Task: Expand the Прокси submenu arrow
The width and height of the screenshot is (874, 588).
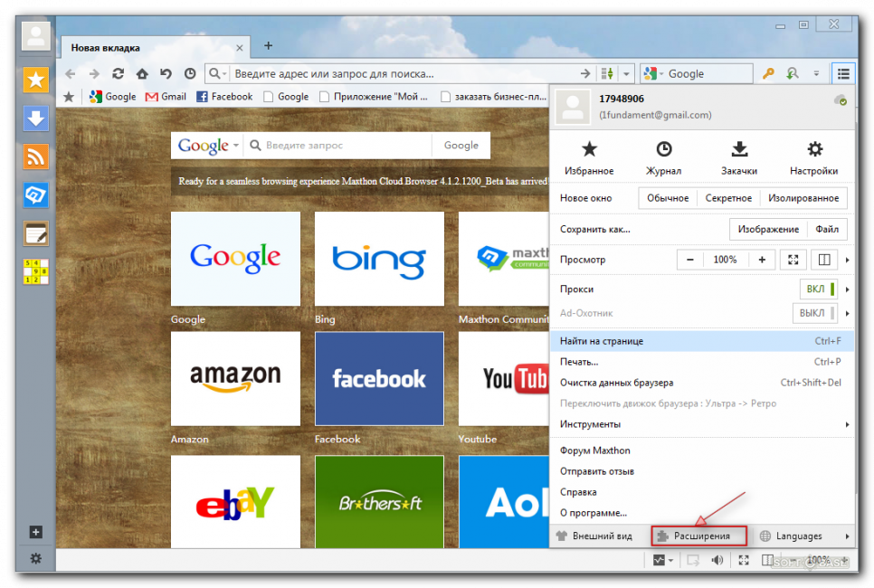Action: pos(847,289)
